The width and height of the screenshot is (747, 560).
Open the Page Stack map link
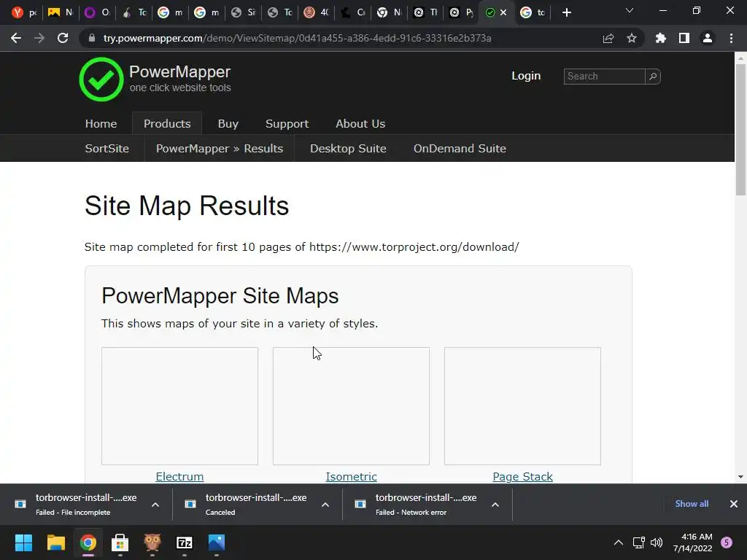522,477
